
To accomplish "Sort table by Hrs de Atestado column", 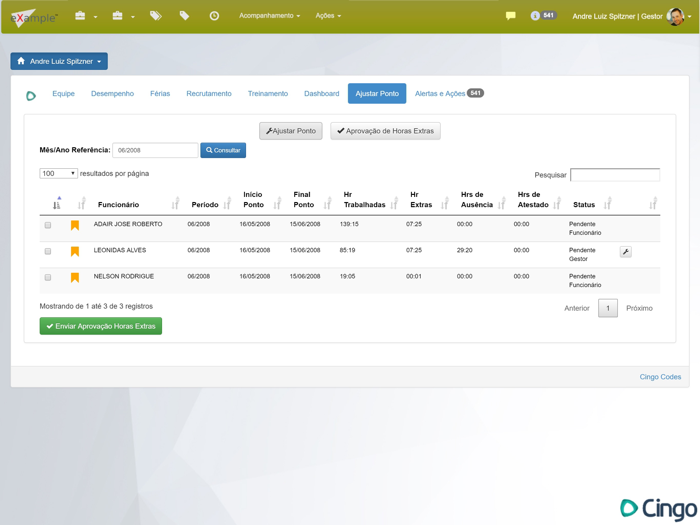I will (x=557, y=203).
